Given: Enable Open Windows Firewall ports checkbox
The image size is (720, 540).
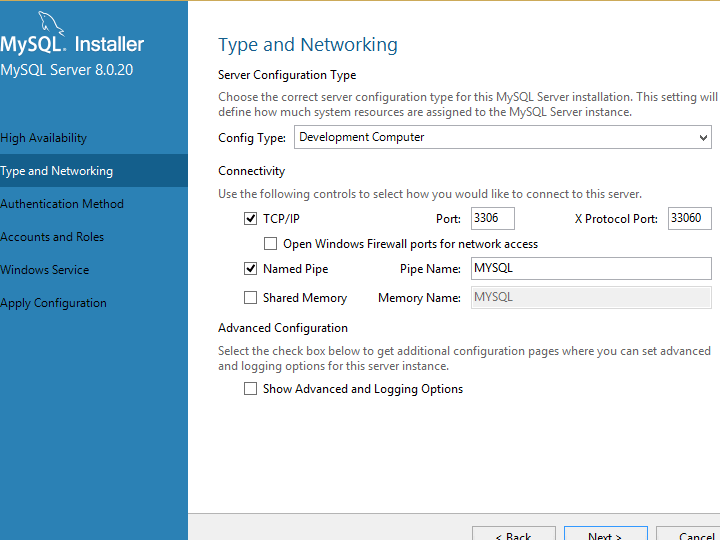Looking at the screenshot, I should tap(270, 243).
